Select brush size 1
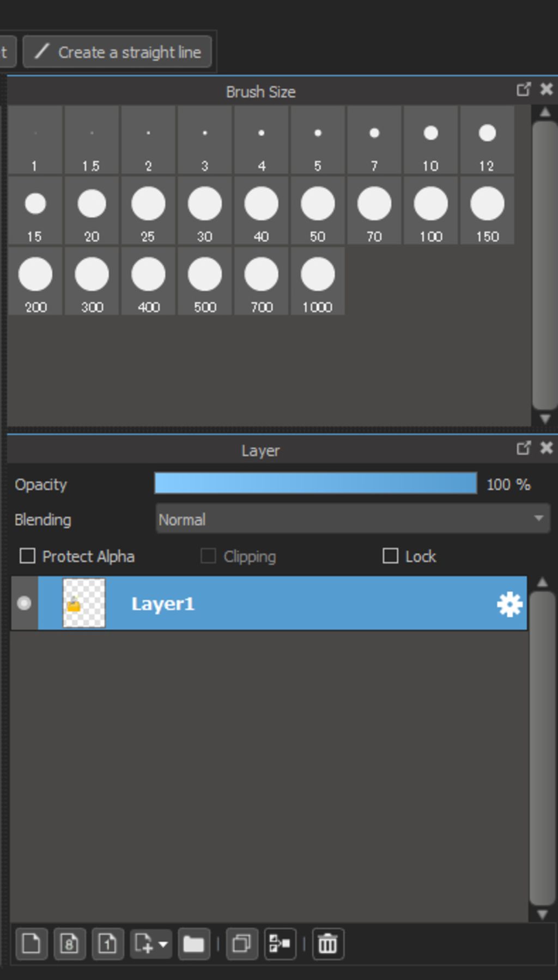The width and height of the screenshot is (558, 980). tap(35, 141)
